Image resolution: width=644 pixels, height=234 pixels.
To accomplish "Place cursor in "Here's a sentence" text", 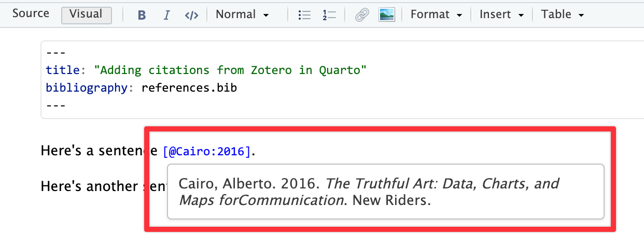I will click(x=93, y=151).
